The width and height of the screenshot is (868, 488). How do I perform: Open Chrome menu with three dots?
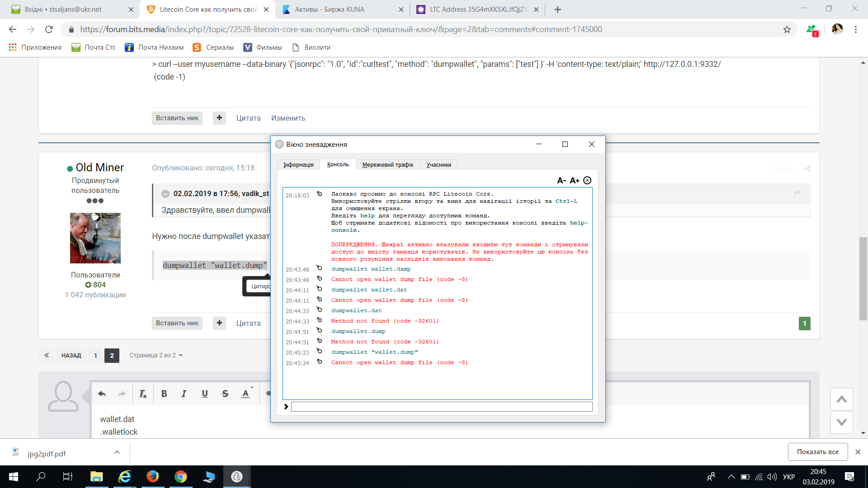[856, 29]
